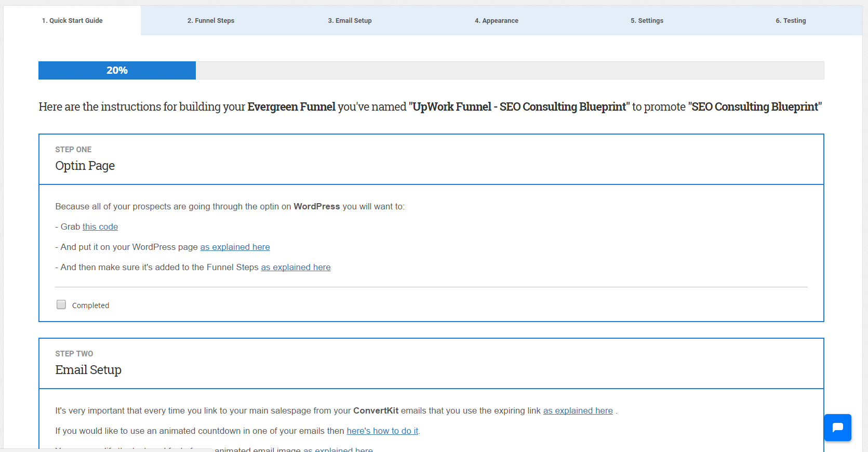Click the unfilled grey progress bar area

[x=509, y=71]
